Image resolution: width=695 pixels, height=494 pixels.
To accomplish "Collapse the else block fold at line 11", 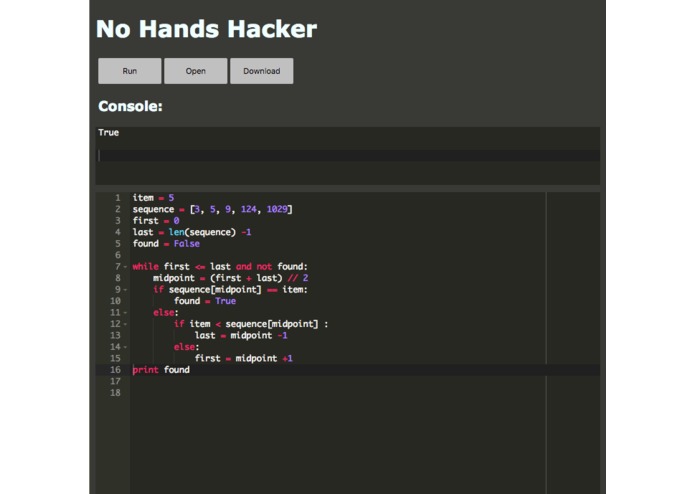I will (x=125, y=313).
